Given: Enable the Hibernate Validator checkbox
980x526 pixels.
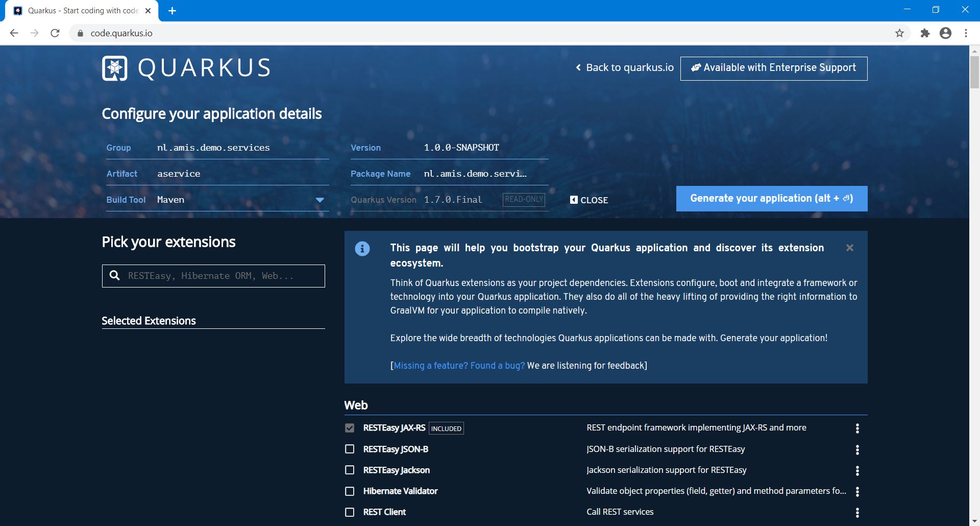Looking at the screenshot, I should [350, 491].
